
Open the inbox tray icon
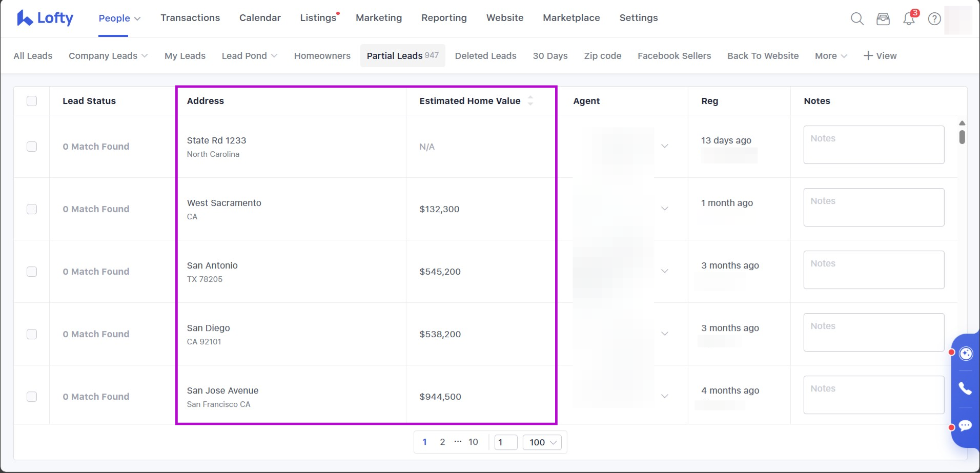[x=883, y=19]
